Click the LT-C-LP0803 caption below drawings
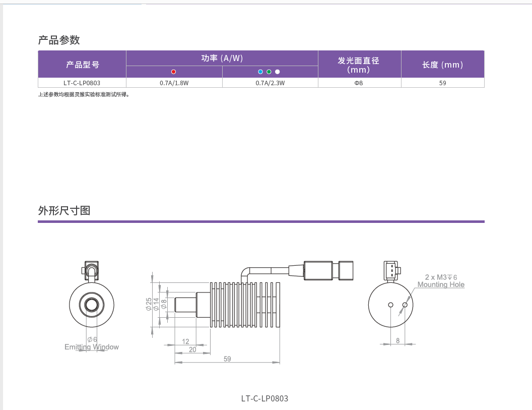The image size is (532, 410). point(264,398)
